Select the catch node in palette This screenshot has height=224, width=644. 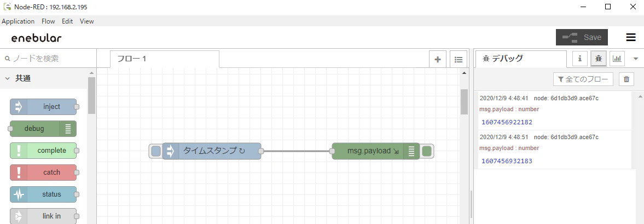[43, 173]
